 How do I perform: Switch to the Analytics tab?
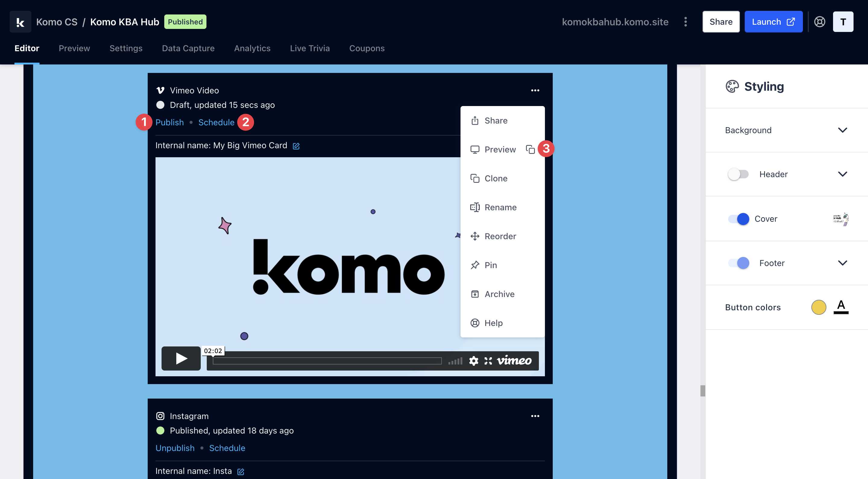(x=252, y=48)
